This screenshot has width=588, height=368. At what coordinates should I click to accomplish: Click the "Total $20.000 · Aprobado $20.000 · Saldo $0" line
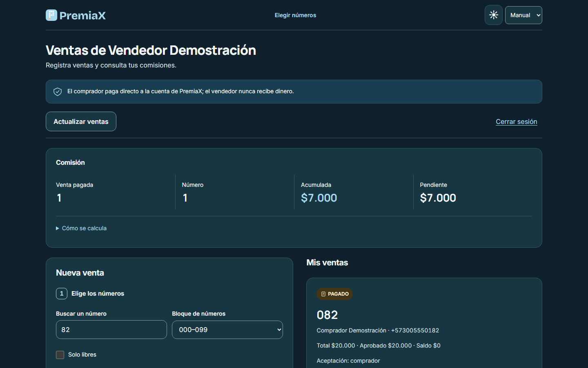tap(379, 346)
